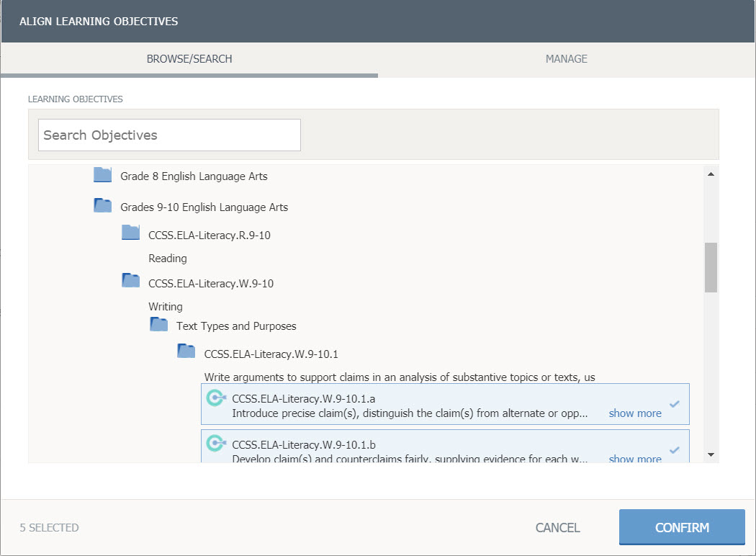The height and width of the screenshot is (556, 756).
Task: Click the objective target icon for W.9-10.1.b
Action: [x=215, y=444]
